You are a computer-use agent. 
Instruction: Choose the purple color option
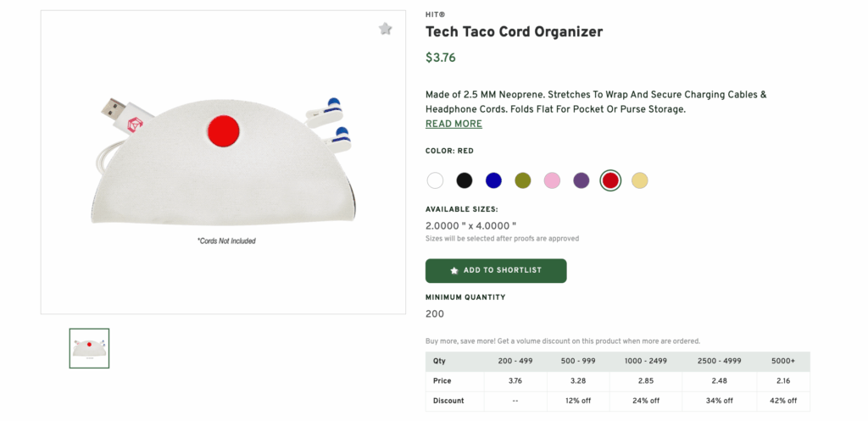[581, 180]
